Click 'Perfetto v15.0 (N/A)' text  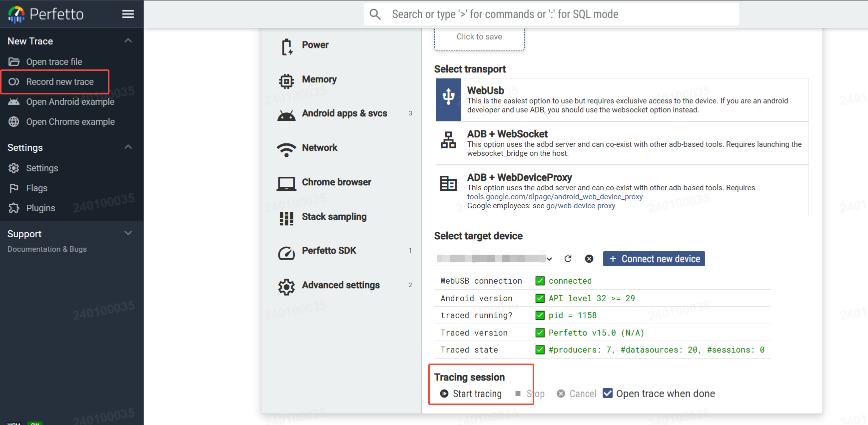[596, 333]
